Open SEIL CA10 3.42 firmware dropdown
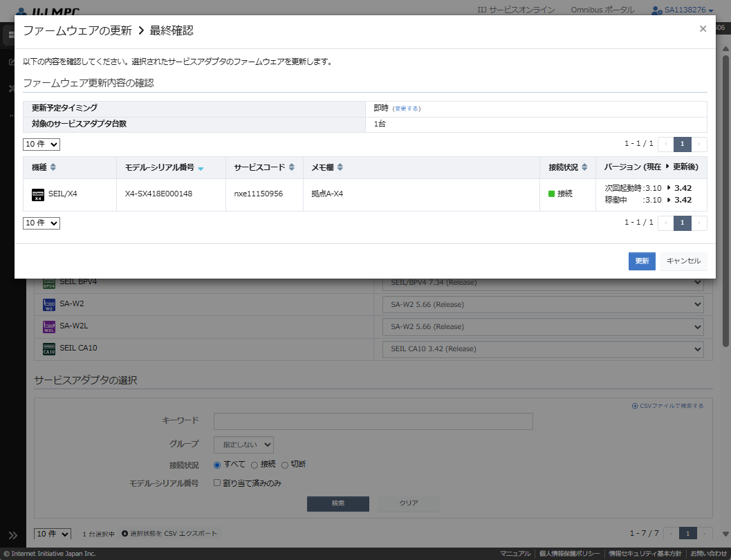Image resolution: width=731 pixels, height=560 pixels. (543, 349)
